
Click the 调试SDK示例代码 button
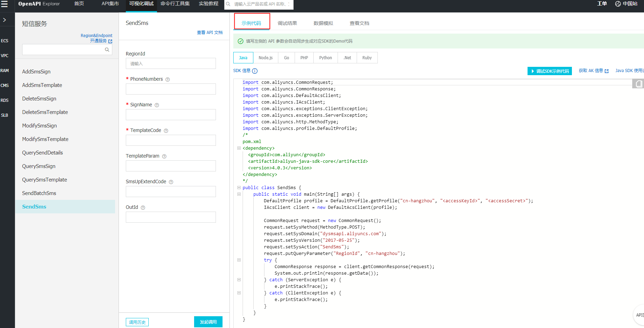point(550,71)
